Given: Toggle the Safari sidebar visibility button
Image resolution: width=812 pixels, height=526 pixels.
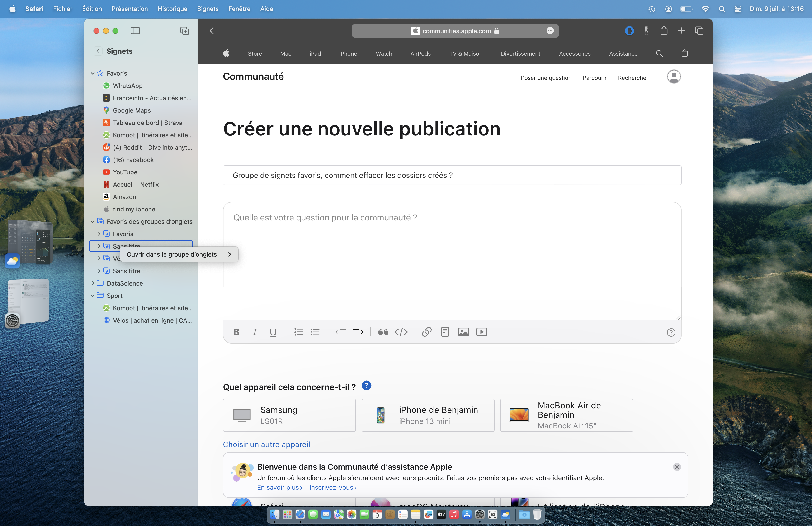Looking at the screenshot, I should tap(135, 31).
